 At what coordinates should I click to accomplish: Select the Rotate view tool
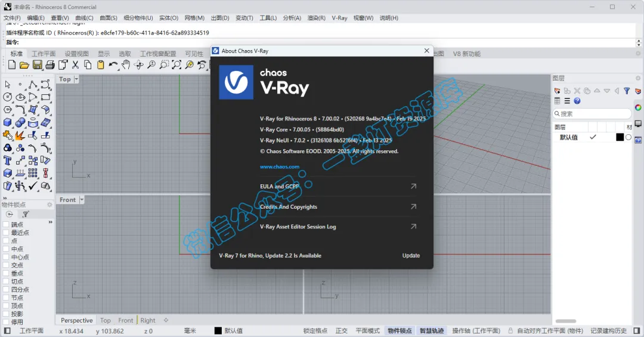(138, 64)
